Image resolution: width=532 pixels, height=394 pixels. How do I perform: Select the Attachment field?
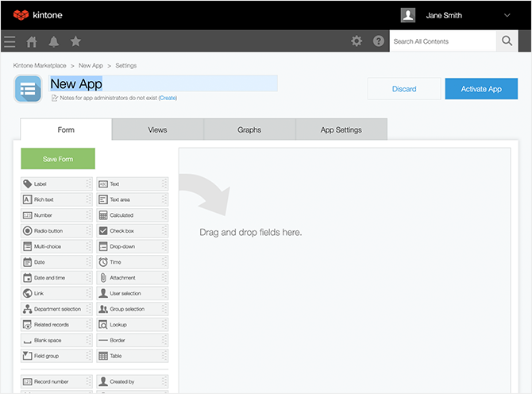[x=133, y=277]
